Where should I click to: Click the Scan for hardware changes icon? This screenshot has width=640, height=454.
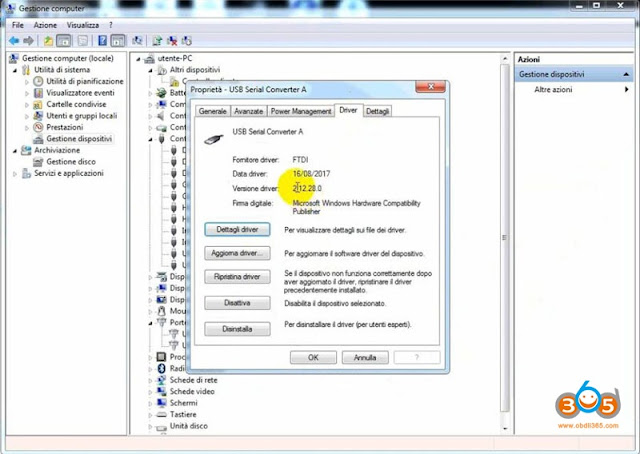tap(137, 41)
